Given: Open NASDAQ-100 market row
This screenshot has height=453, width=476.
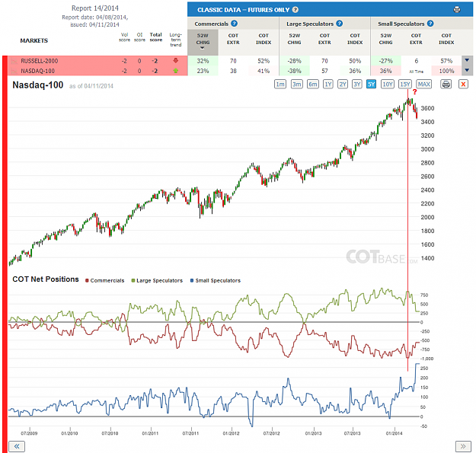Looking at the screenshot, I should point(97,71).
